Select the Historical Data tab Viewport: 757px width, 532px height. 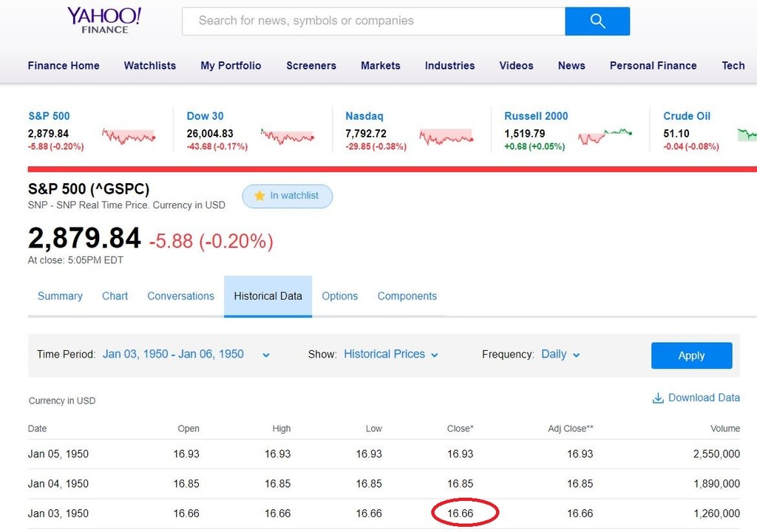(x=268, y=296)
